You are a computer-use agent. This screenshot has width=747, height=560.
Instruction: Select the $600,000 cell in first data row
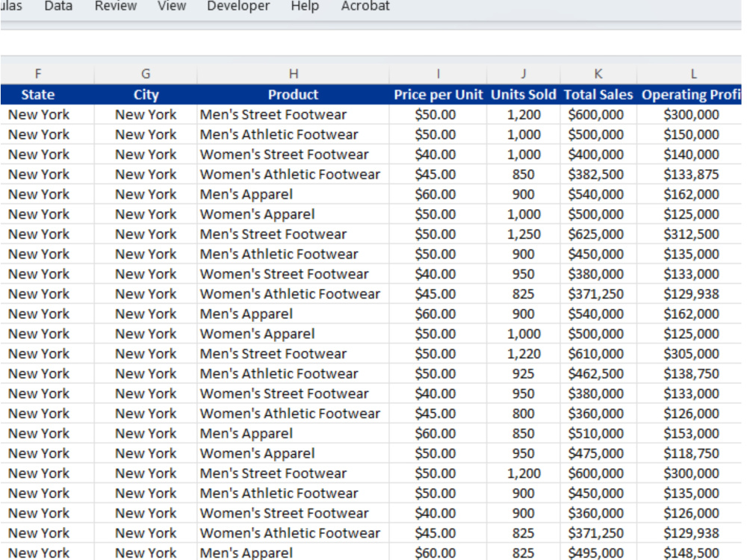click(x=598, y=115)
